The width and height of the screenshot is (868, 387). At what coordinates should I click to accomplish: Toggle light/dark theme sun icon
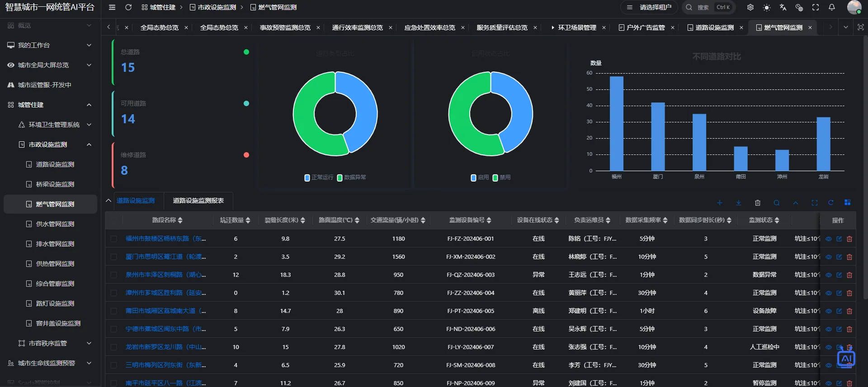767,8
